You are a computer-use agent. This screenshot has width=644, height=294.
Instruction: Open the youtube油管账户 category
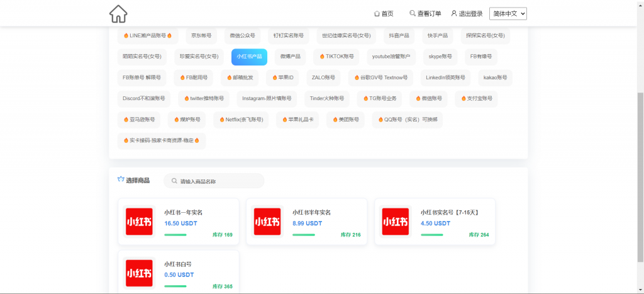pyautogui.click(x=391, y=57)
